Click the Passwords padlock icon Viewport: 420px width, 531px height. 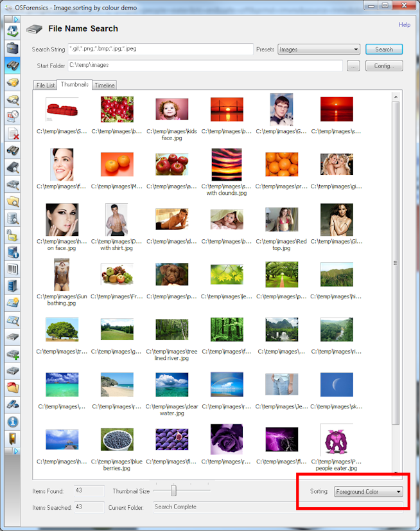click(12, 235)
